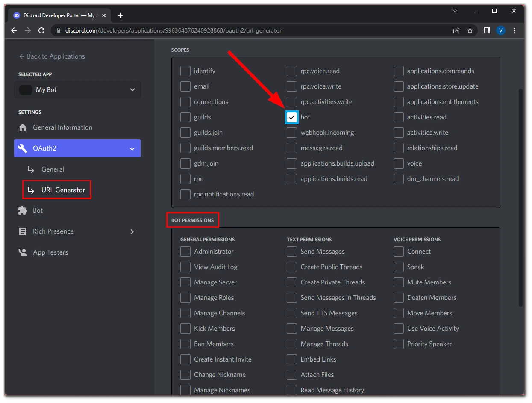Screen dimensions: 532x403
Task: Enable the Send Messages permission
Action: (x=292, y=252)
